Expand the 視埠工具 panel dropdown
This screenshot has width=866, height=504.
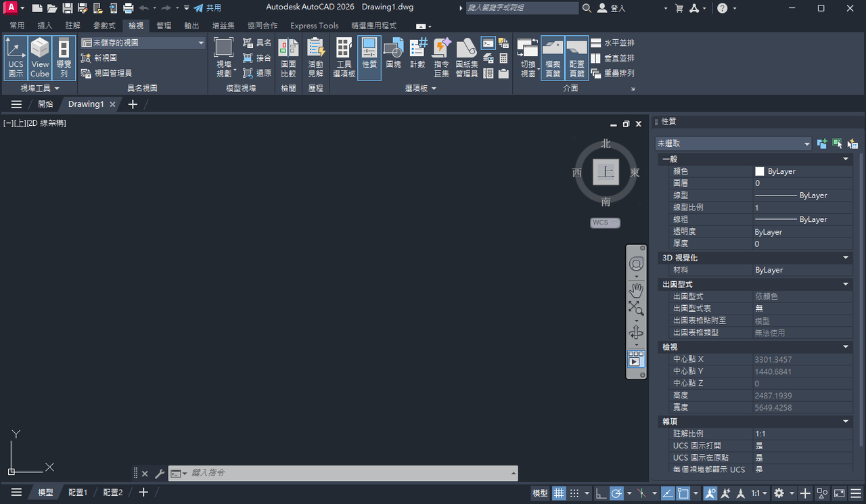[x=40, y=88]
